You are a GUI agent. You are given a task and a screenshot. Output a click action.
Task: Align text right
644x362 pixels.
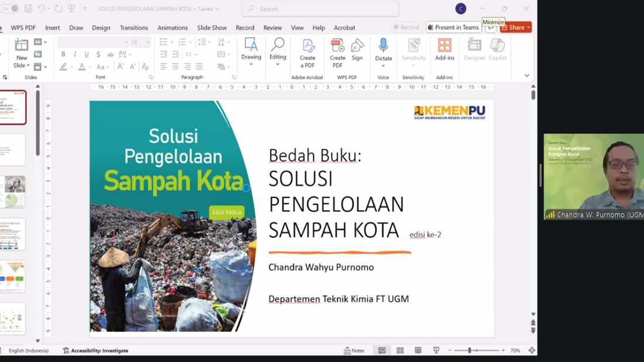point(187,67)
